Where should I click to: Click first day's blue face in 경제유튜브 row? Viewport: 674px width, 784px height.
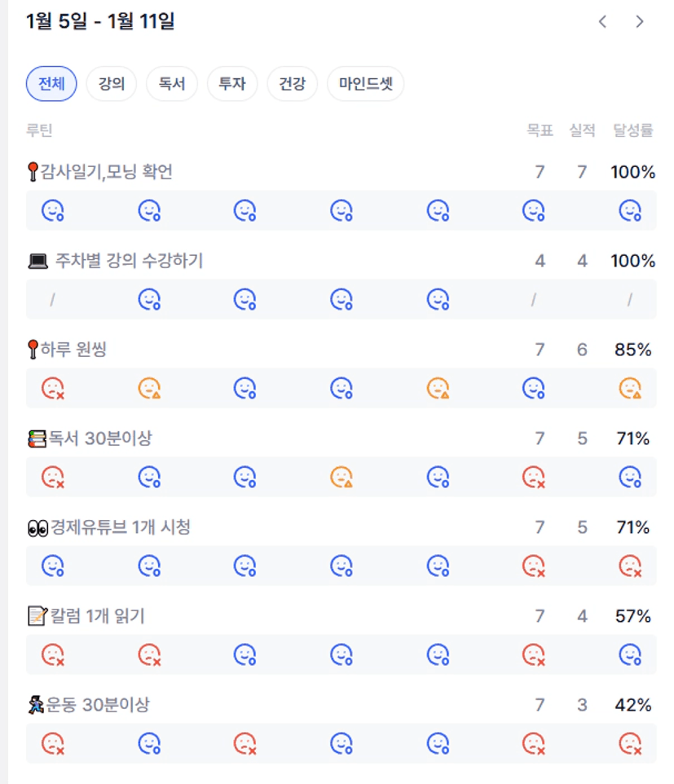(53, 566)
